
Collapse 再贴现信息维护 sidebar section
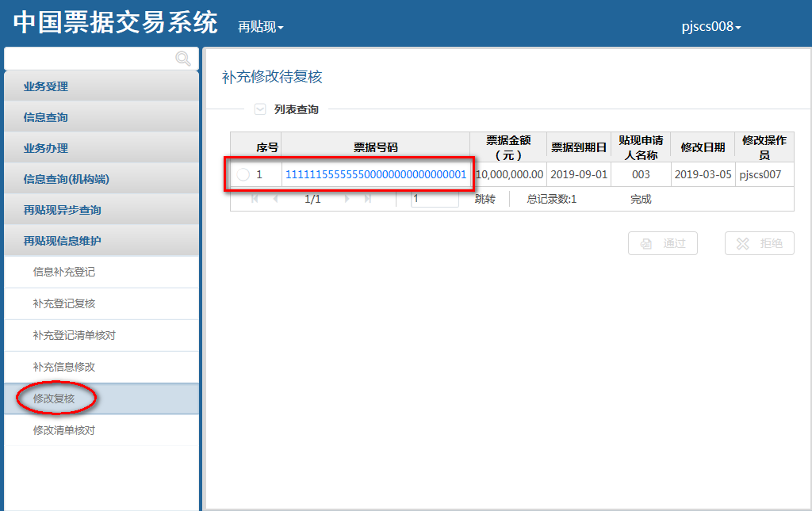pos(101,241)
